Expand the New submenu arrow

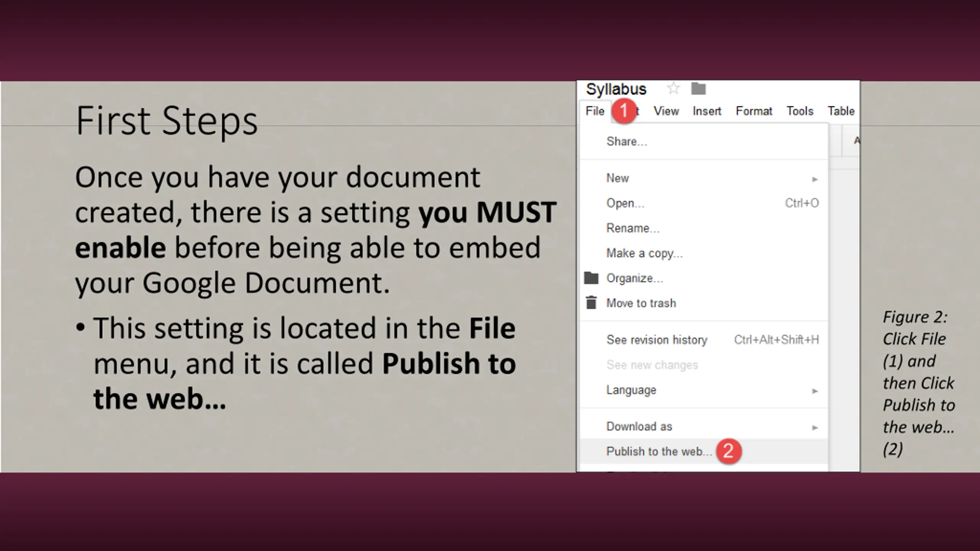tap(815, 179)
